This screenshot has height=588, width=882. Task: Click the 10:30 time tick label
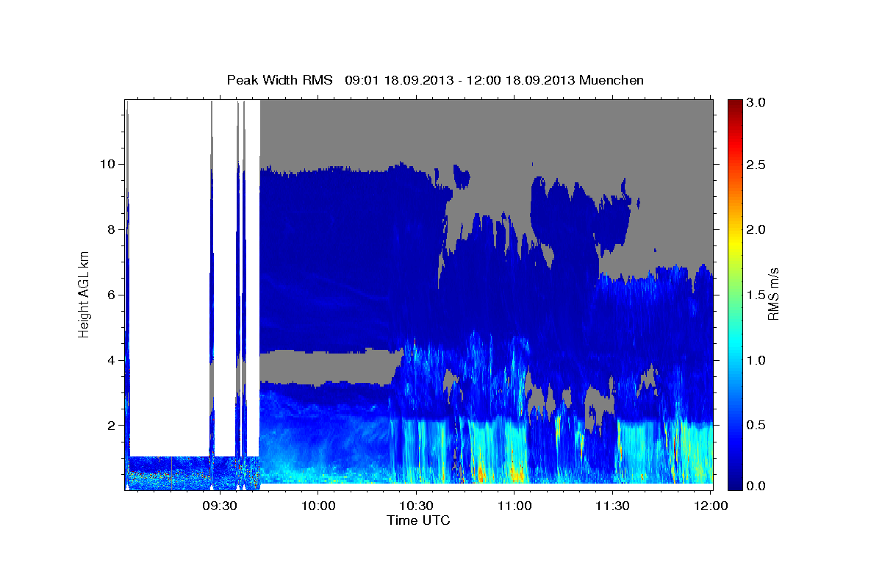[417, 506]
